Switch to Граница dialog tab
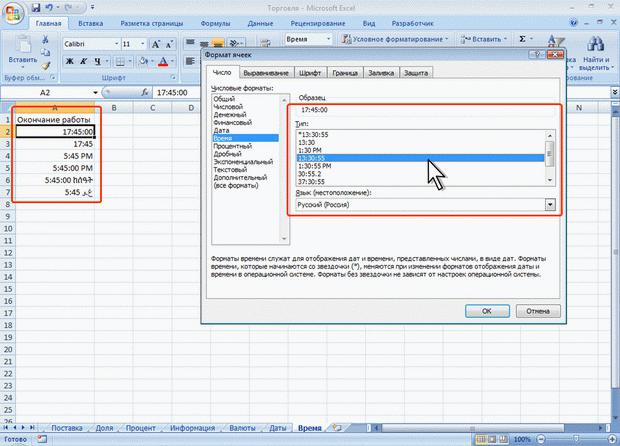Viewport: 620px width, 446px height. (345, 73)
